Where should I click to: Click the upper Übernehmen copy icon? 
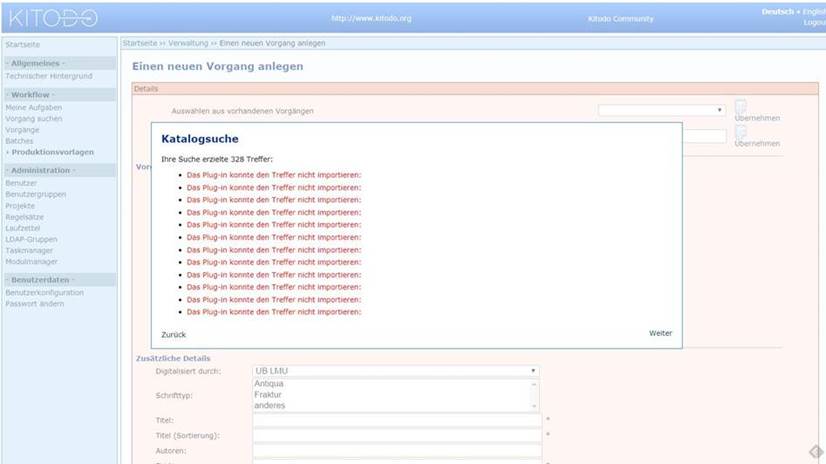(741, 106)
